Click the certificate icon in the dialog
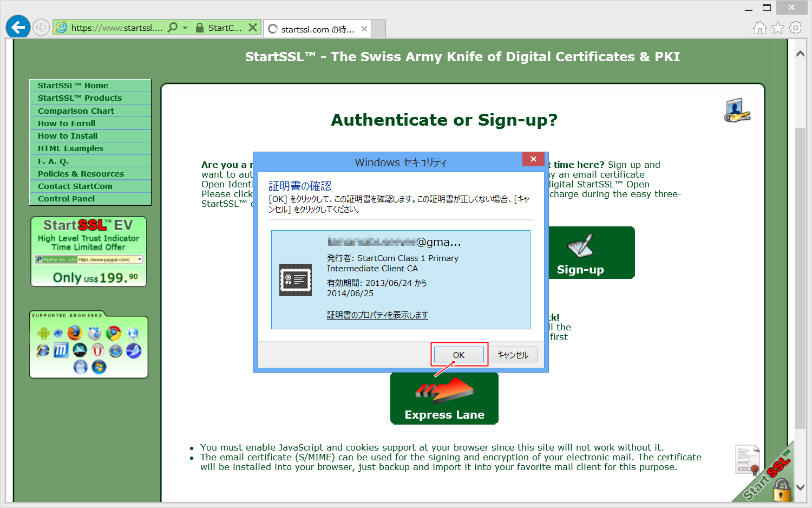The image size is (812, 508). (295, 280)
